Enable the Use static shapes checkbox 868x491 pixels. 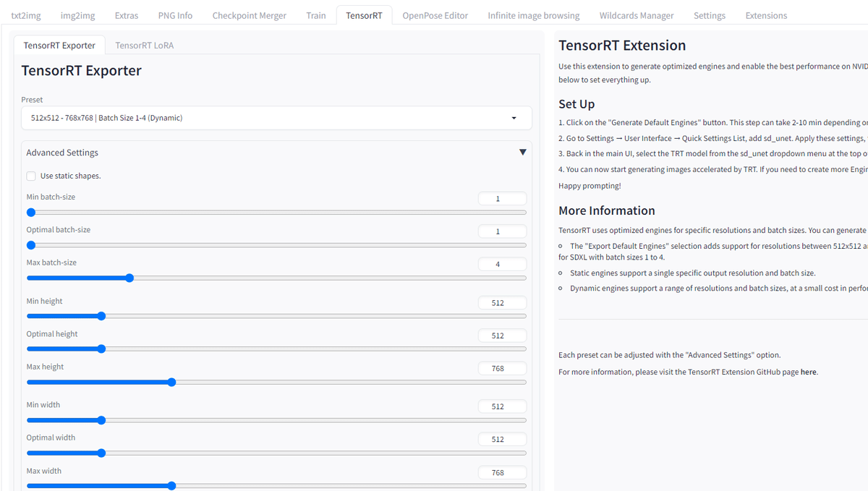[x=31, y=176]
